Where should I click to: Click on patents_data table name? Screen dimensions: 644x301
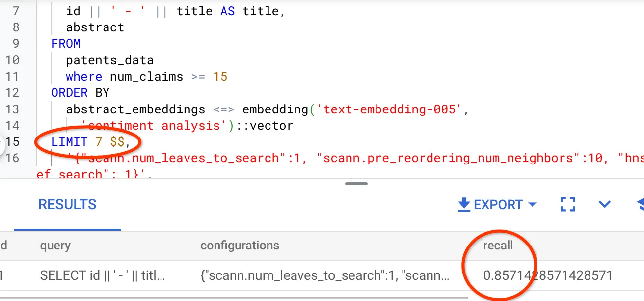tap(110, 60)
